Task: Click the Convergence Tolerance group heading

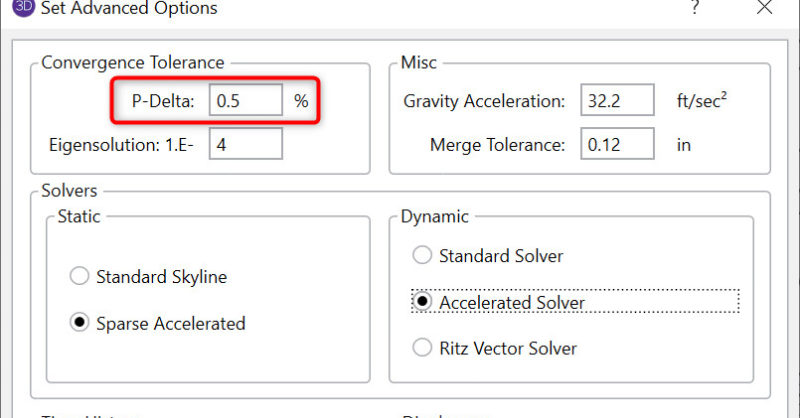Action: point(132,63)
